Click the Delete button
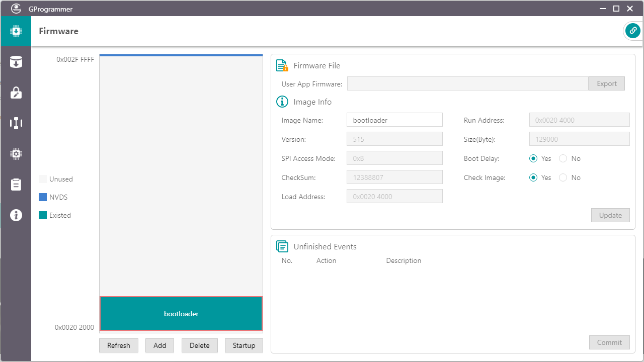The height and width of the screenshot is (362, 644). [x=200, y=345]
